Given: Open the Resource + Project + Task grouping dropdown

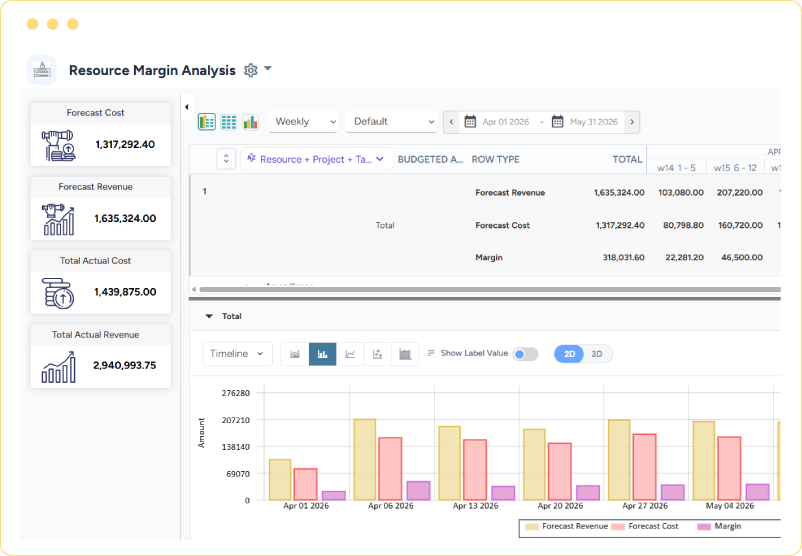Looking at the screenshot, I should click(317, 159).
